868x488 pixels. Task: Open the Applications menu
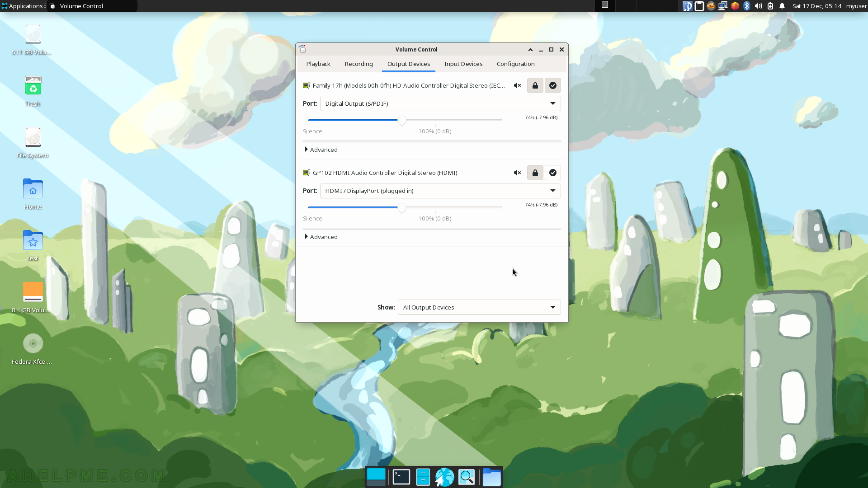pos(23,6)
